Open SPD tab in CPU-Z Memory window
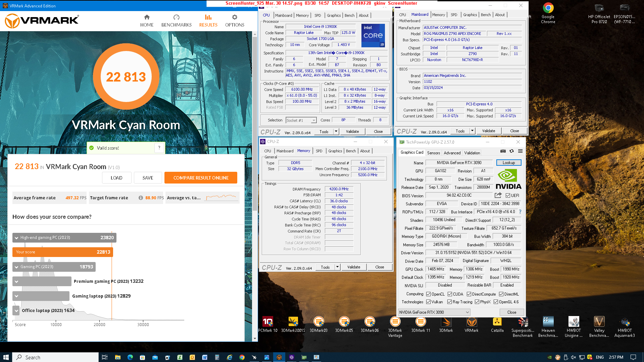This screenshot has height=362, width=644. [319, 151]
